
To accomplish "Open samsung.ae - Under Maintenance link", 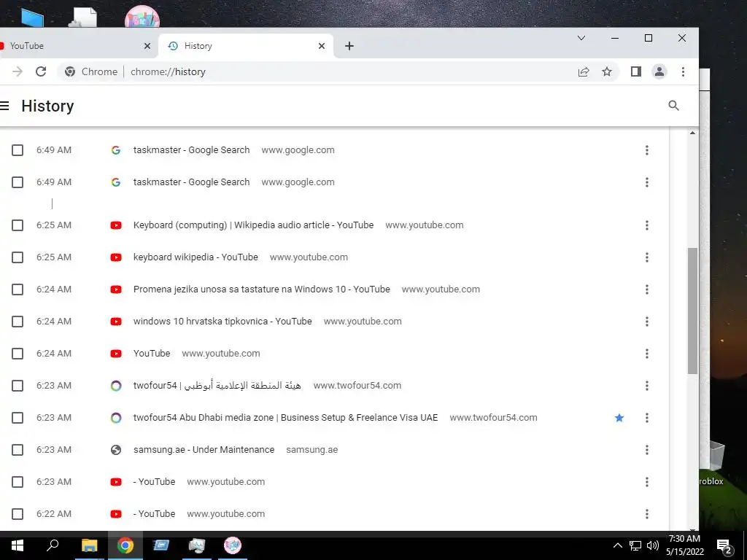I will tap(204, 449).
